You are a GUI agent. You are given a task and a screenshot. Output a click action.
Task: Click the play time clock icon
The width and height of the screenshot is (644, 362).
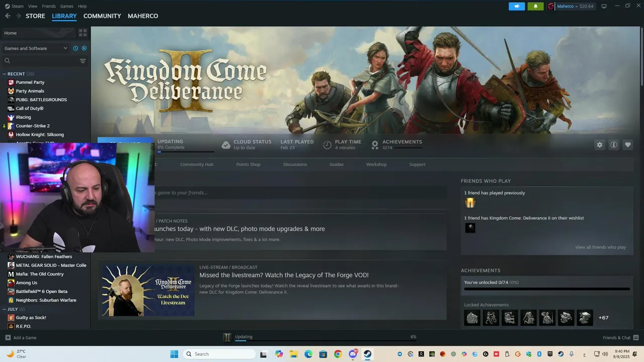tap(327, 145)
